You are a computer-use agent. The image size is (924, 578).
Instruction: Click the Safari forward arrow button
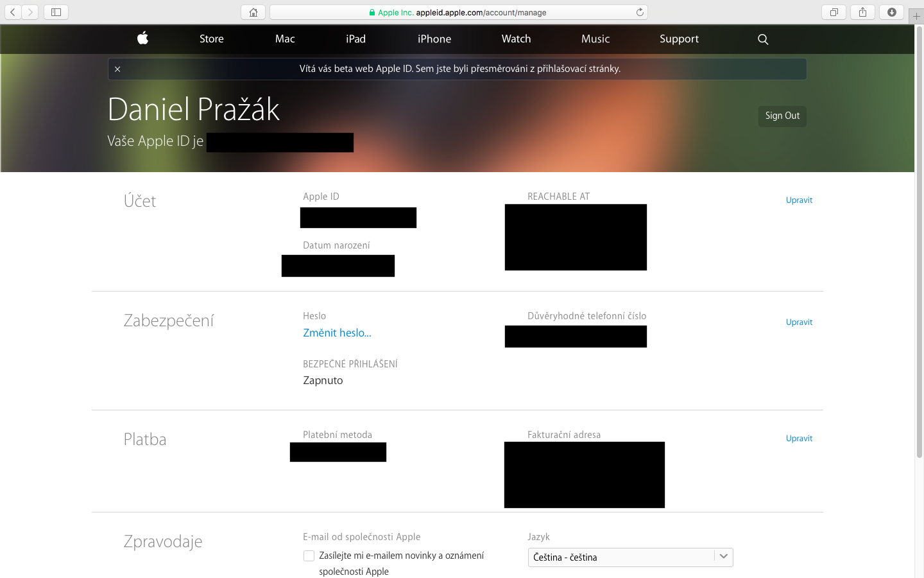30,12
